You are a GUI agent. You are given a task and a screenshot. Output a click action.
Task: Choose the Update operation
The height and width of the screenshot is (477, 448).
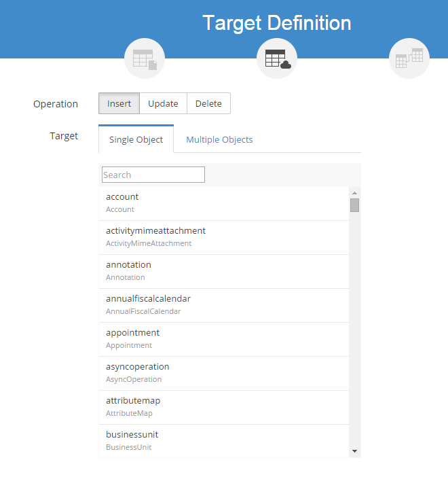pyautogui.click(x=163, y=103)
